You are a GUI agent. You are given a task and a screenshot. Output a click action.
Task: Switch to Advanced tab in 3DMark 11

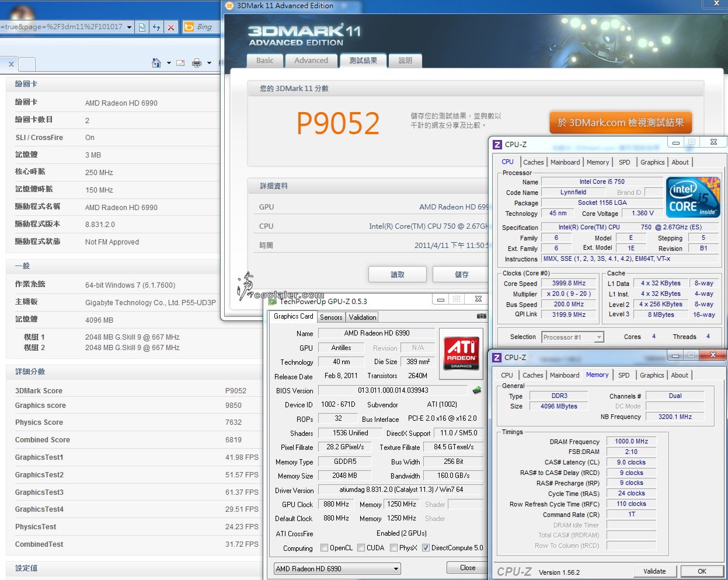point(311,61)
